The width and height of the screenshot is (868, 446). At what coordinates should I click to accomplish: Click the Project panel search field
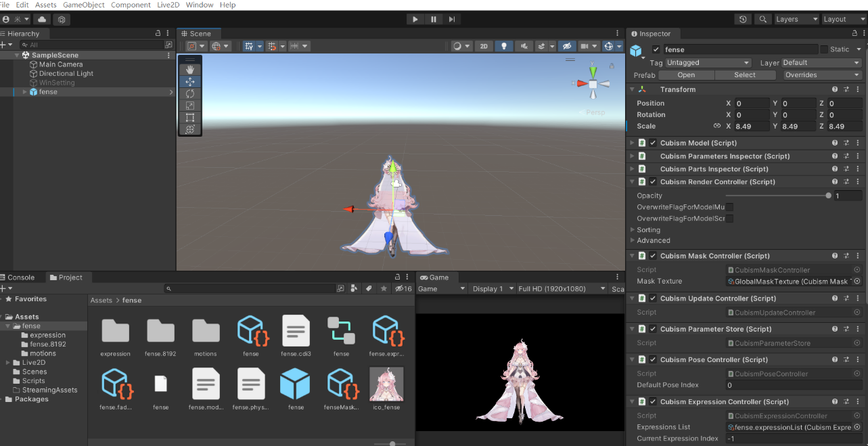pos(250,288)
